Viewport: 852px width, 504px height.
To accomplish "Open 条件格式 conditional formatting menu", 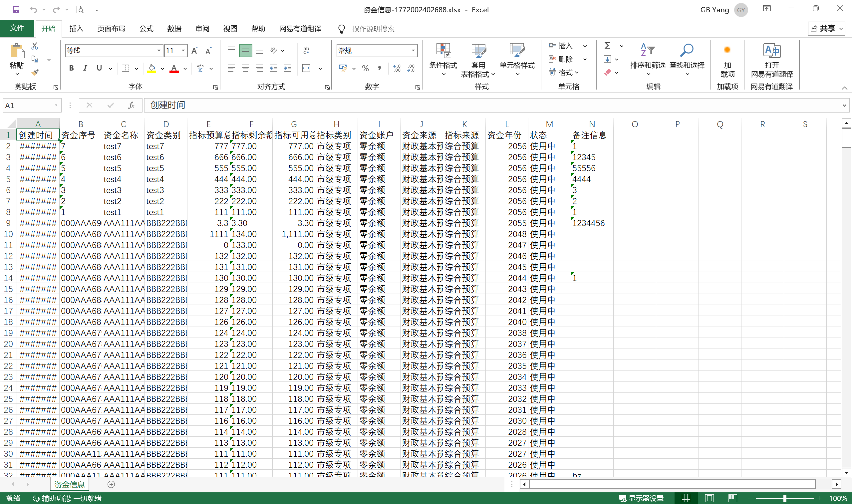I will 443,60.
